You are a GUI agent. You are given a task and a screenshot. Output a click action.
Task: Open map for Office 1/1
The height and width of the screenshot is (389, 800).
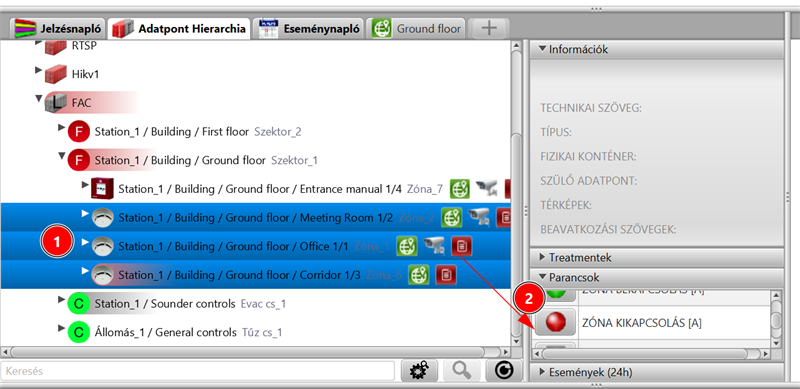(x=407, y=246)
